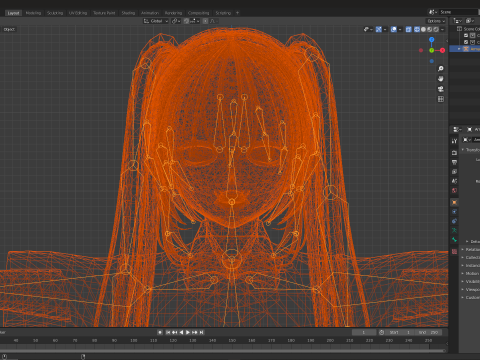This screenshot has width=480, height=360.
Task: Open the Object properties tab
Action: tap(454, 202)
